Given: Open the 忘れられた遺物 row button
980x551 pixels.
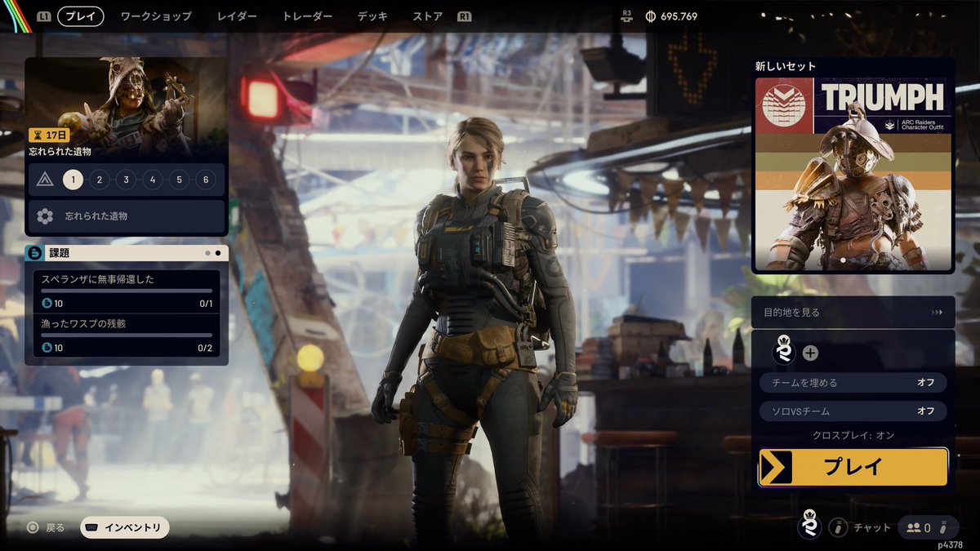Looking at the screenshot, I should [127, 216].
